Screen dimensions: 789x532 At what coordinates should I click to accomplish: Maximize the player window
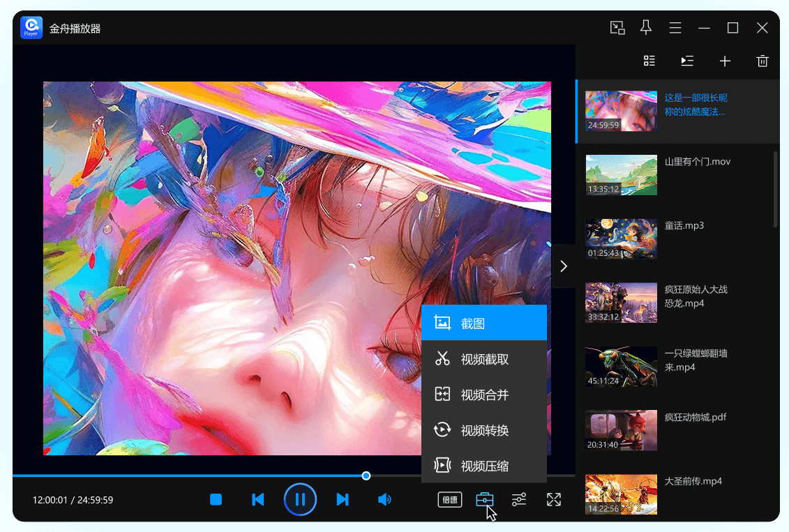[732, 28]
